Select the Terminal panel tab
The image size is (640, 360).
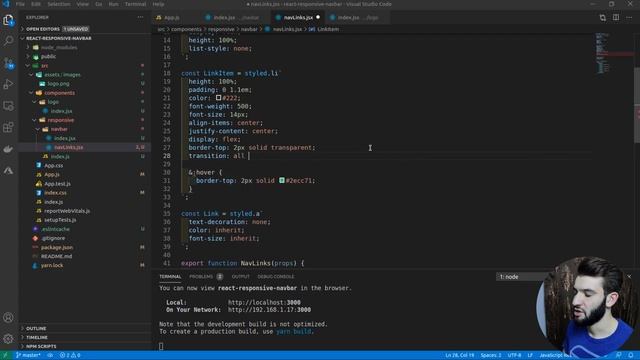[x=170, y=276]
